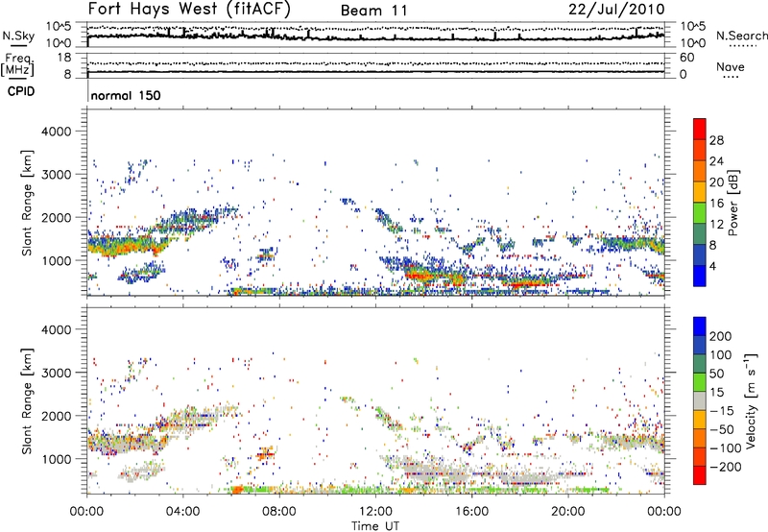768x532 pixels.
Task: Click the "Slant Range [km]" label of the velocity panel
Action: coord(27,401)
